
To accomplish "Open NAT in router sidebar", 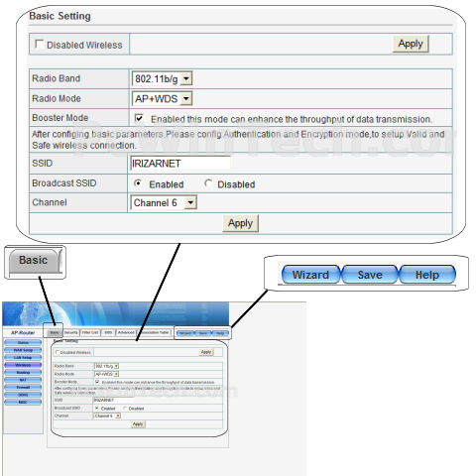I will (x=23, y=380).
